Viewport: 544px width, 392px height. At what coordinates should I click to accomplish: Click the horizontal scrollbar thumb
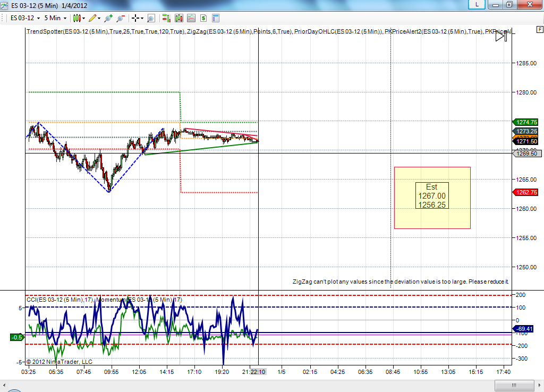point(514,385)
